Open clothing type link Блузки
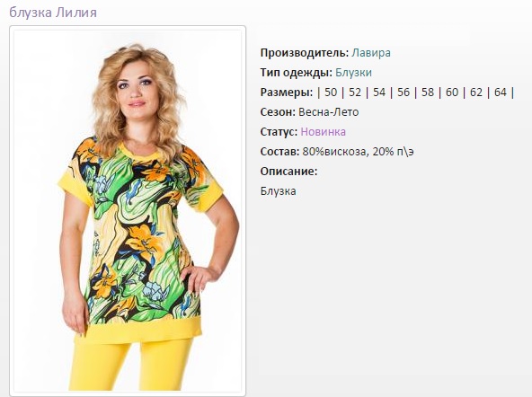Image resolution: width=532 pixels, height=397 pixels. [x=353, y=73]
